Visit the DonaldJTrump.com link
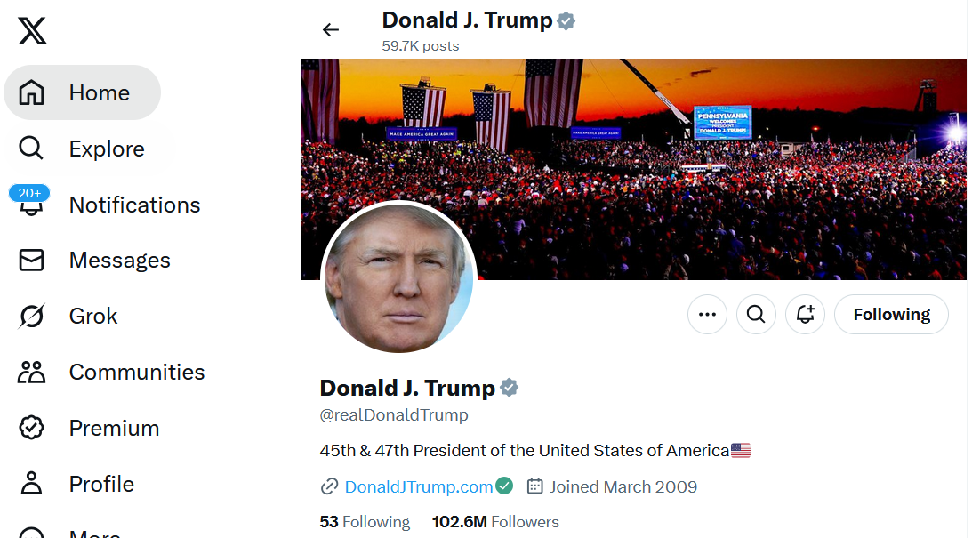 coord(418,486)
